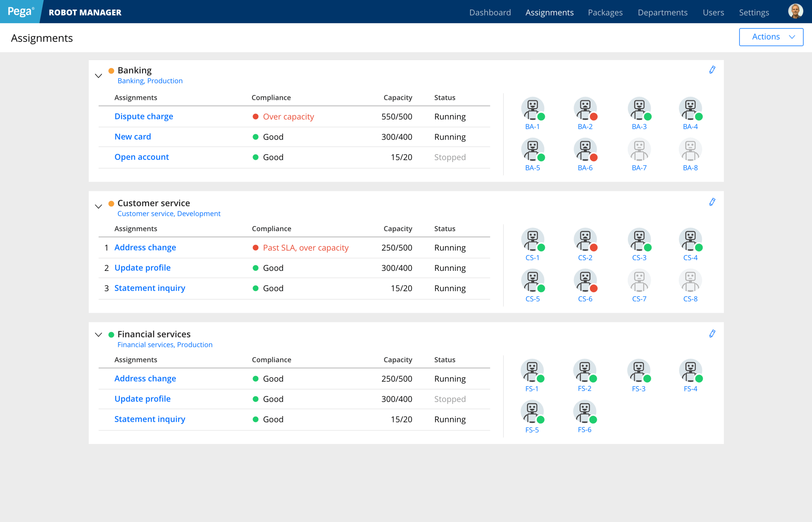Open the Dispute charge assignment link

point(144,116)
